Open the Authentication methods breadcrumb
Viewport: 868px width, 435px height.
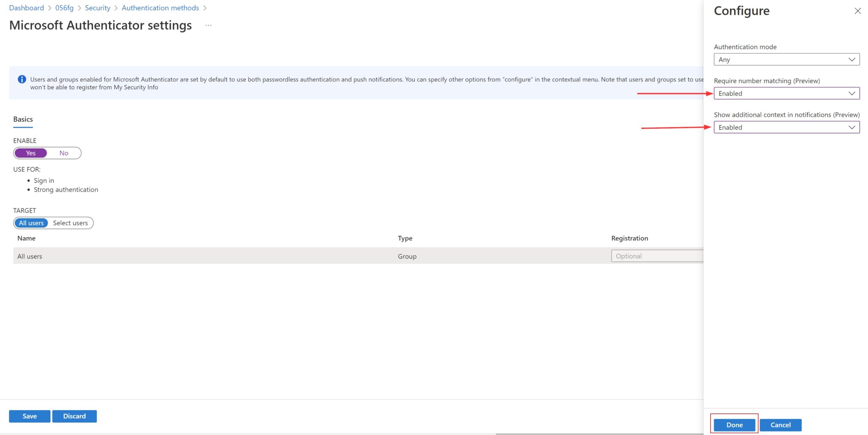click(160, 8)
